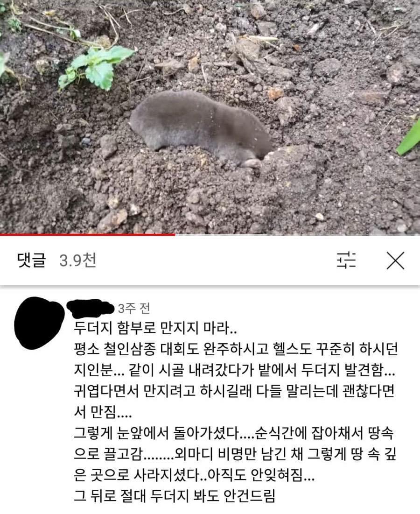Tap the line beginning "귀엽다면서 만지려고"
This screenshot has height=514, width=420.
[234, 391]
